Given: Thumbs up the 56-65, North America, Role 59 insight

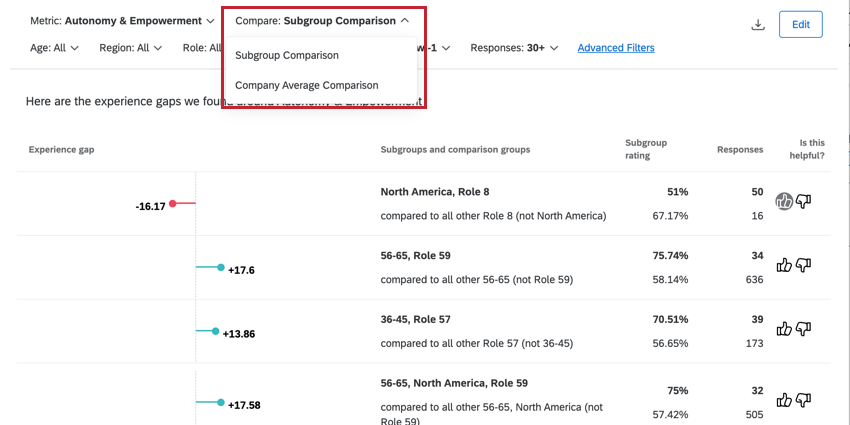Looking at the screenshot, I should (784, 401).
